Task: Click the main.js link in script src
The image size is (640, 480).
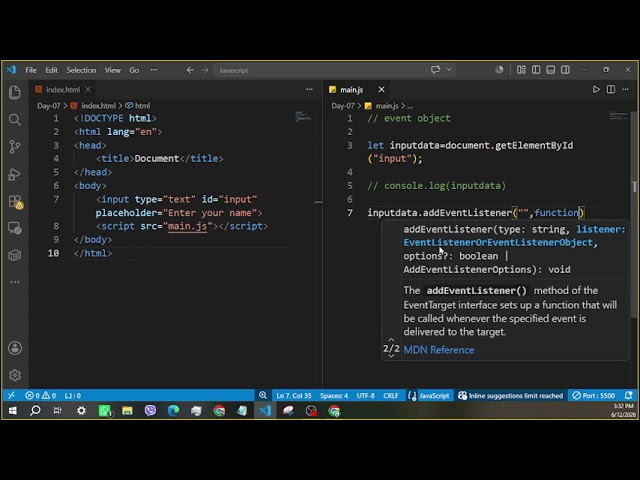Action: pos(187,226)
